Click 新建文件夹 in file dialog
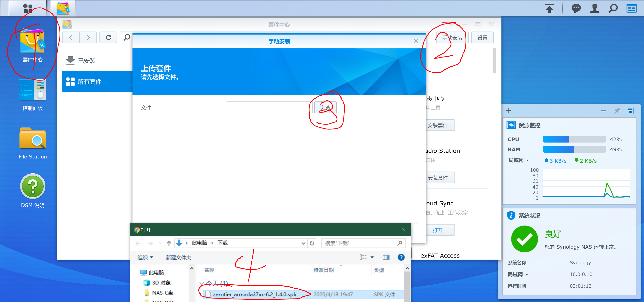Image resolution: width=644 pixels, height=302 pixels. [x=178, y=257]
